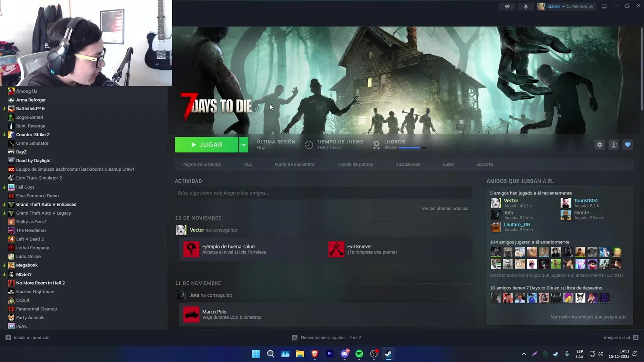
Task: Select Fall Guys game icon
Action: coord(11,187)
